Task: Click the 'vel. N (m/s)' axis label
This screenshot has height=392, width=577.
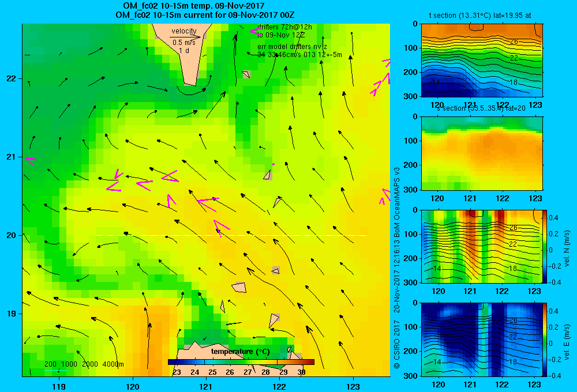Action: 567,248
